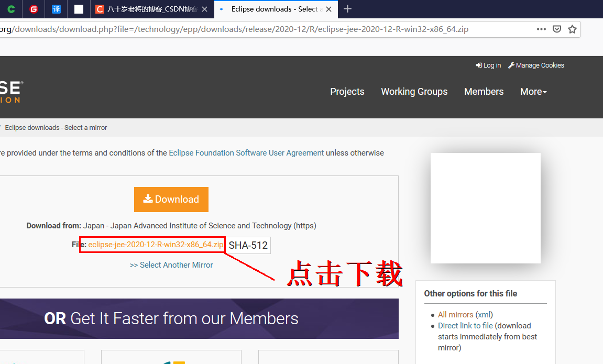This screenshot has width=603, height=364.
Task: Open Eclipse Foundation Software User Agreement
Action: pyautogui.click(x=246, y=153)
